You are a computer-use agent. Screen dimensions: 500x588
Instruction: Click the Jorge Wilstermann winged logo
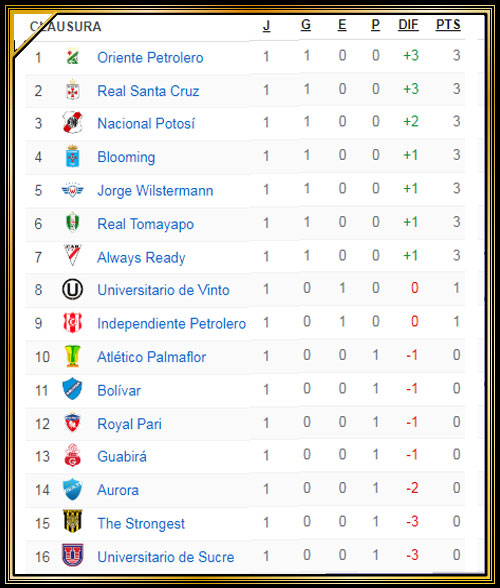[72, 190]
